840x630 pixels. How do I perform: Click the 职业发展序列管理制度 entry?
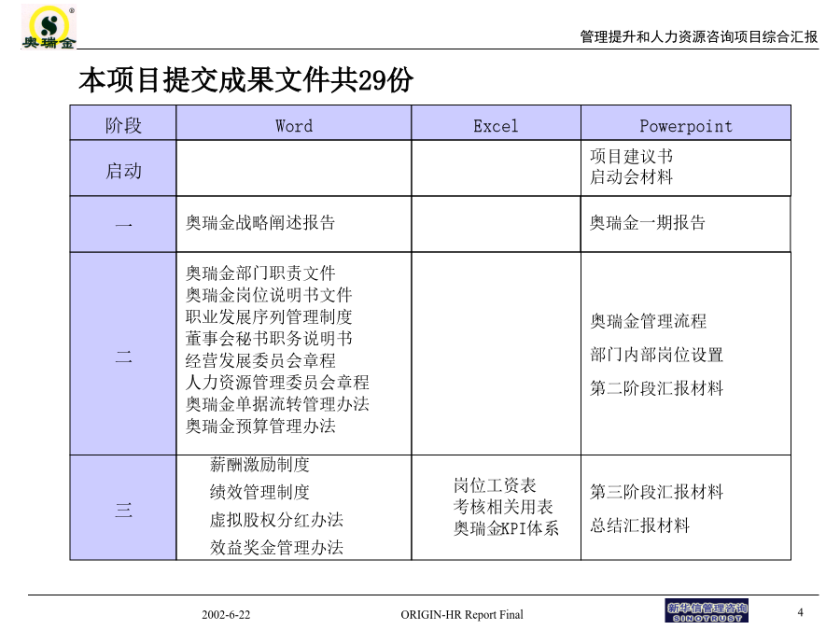coord(269,316)
